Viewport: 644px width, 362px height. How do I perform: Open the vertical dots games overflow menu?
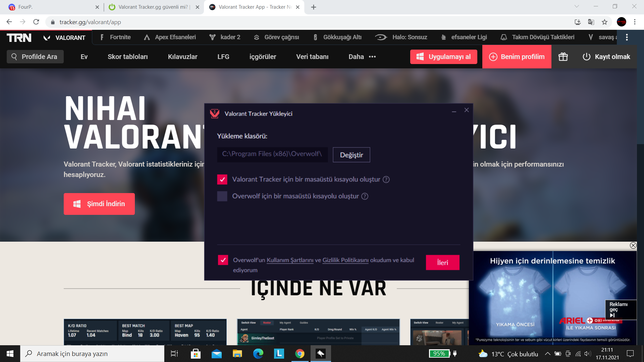[627, 38]
